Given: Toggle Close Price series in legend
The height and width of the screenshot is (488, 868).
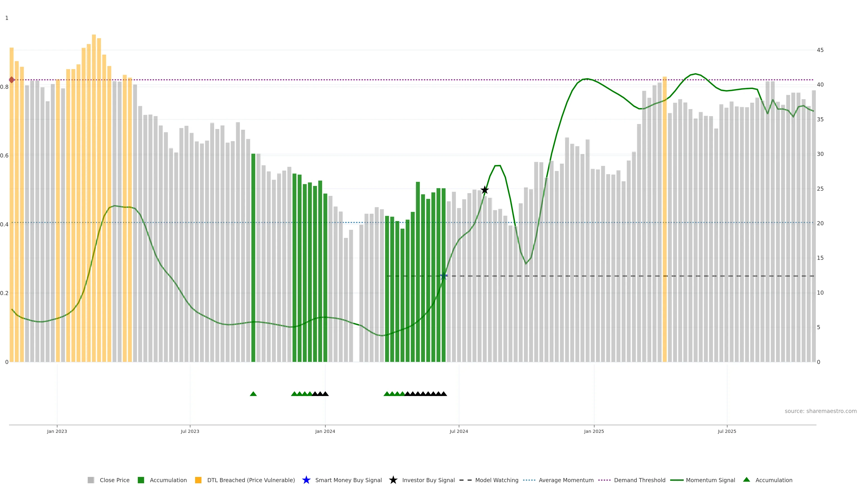Looking at the screenshot, I should 114,480.
